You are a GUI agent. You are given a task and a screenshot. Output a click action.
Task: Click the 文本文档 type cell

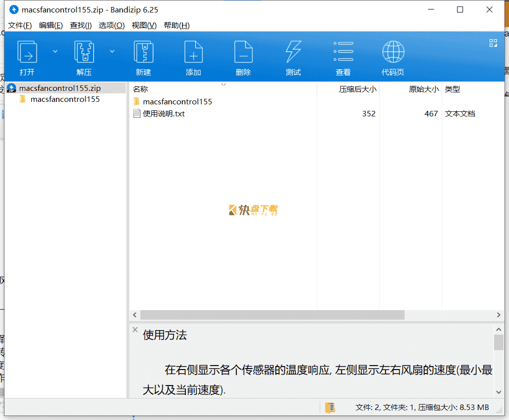click(x=460, y=113)
